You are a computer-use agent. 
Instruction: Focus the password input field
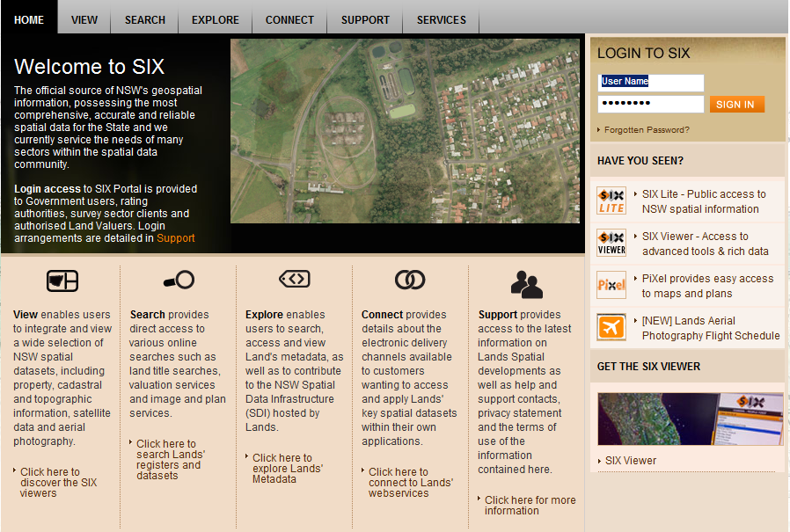coord(650,105)
